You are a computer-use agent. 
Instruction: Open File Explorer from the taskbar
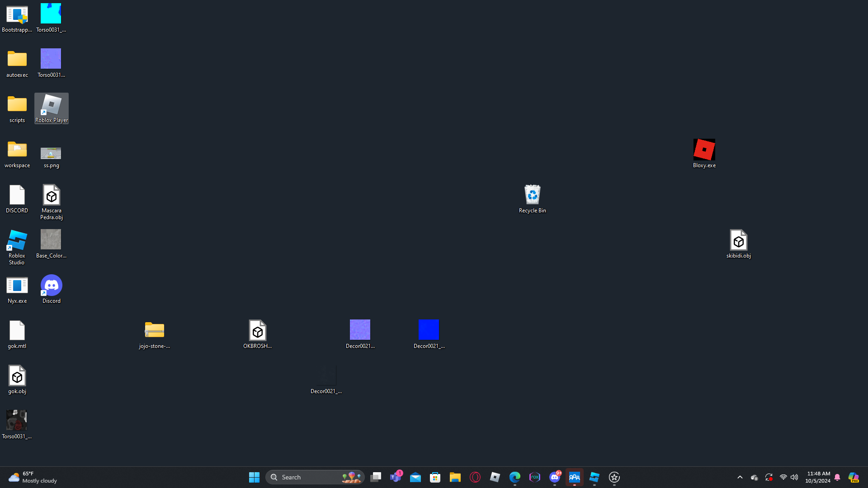coord(455,477)
